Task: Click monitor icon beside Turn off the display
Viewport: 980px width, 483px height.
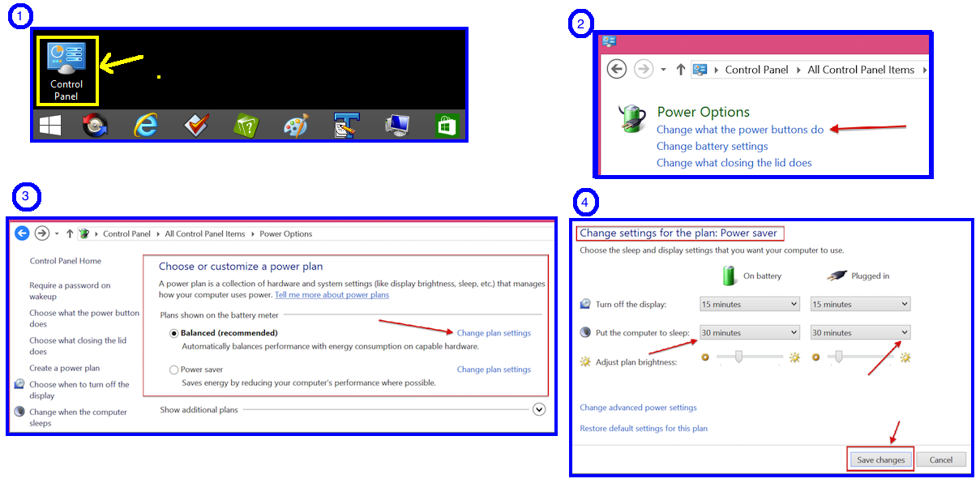Action: tap(586, 304)
